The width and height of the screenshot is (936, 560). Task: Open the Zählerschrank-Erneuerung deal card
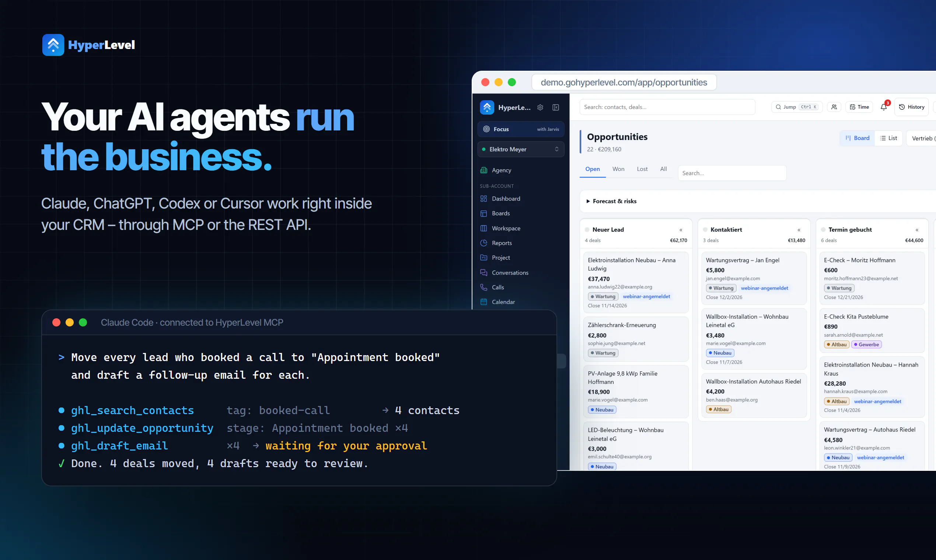click(x=636, y=339)
